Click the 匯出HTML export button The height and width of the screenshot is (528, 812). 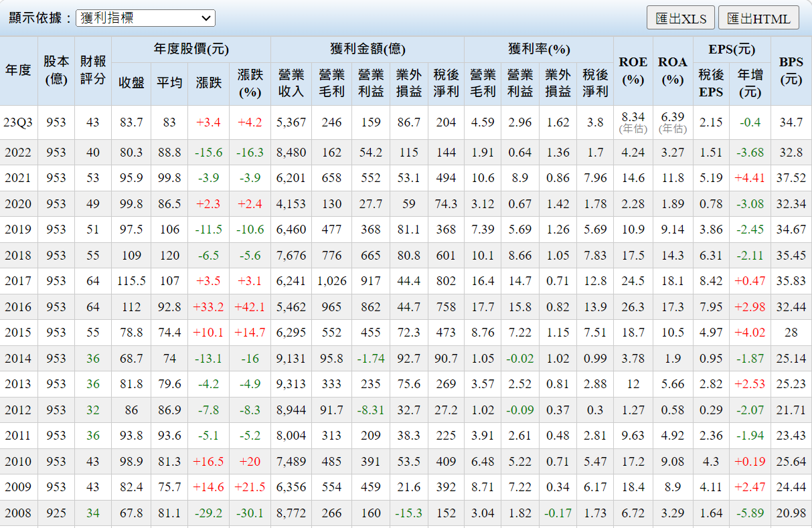click(758, 18)
